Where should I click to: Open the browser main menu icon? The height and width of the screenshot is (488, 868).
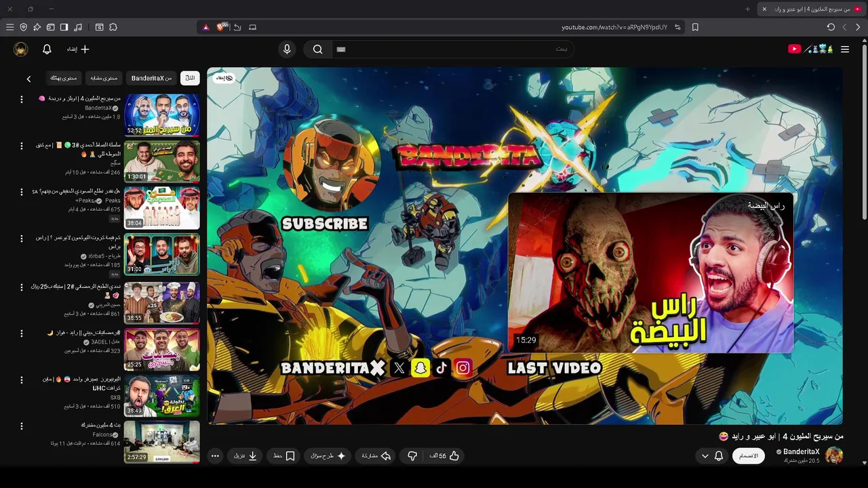(9, 27)
